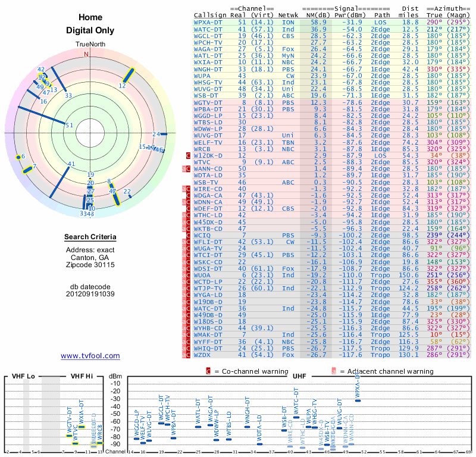This screenshot has width=476, height=457.
Task: Click the (Magn) azimuth column header
Action: [x=458, y=15]
